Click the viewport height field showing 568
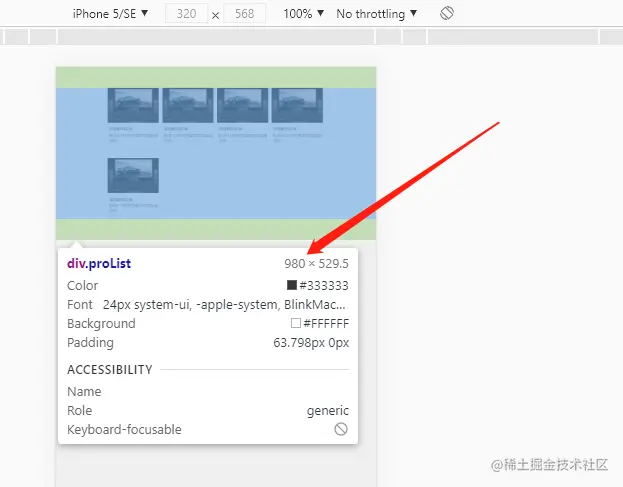 click(x=244, y=14)
